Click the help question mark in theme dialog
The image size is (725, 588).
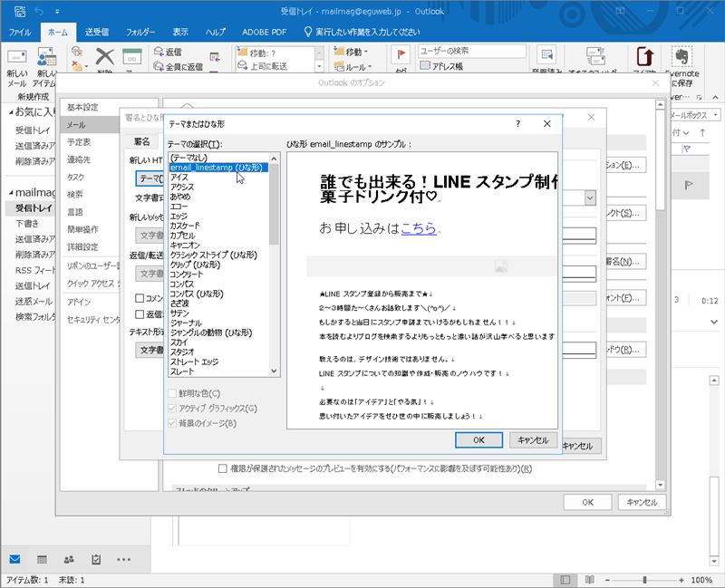coord(517,124)
